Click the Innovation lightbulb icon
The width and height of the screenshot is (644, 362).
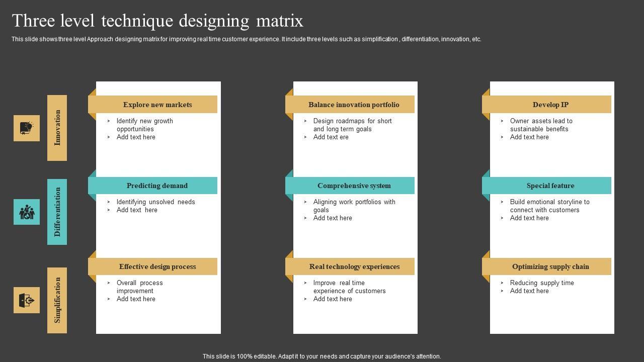pos(27,128)
